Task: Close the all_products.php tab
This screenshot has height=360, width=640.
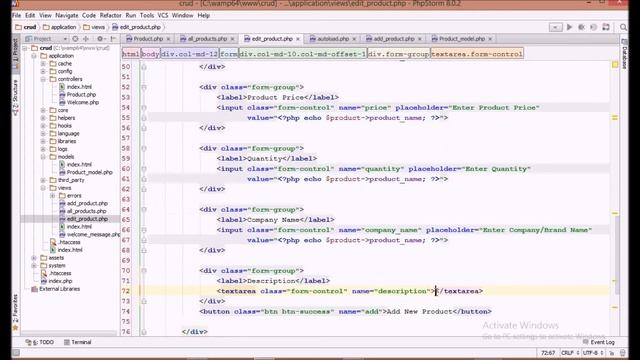Action: (232, 39)
